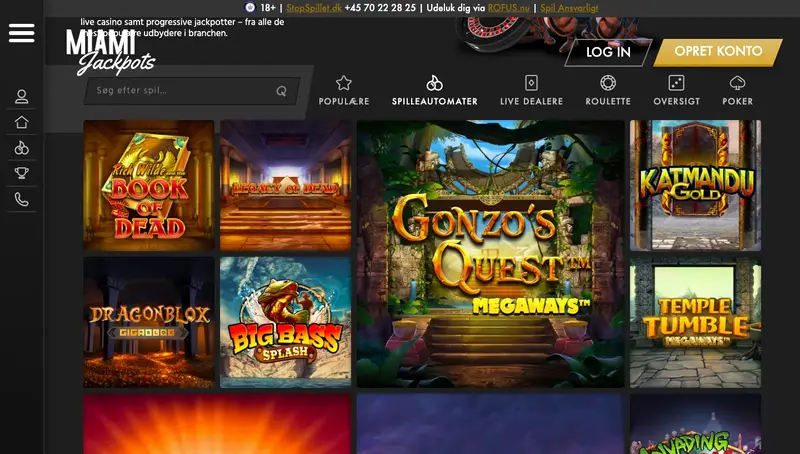Click the Miami Jackpots logo
Screen dimensions: 800x454
[110, 52]
